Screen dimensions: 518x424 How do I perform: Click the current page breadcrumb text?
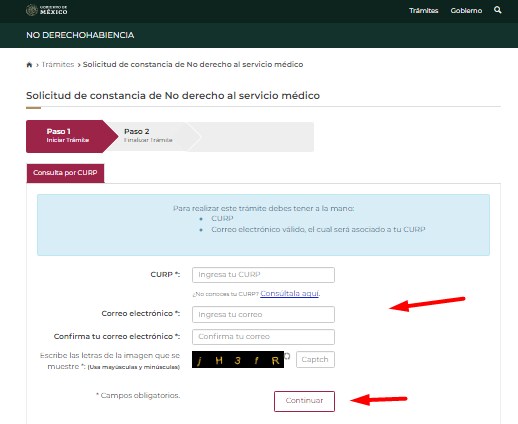tap(193, 64)
